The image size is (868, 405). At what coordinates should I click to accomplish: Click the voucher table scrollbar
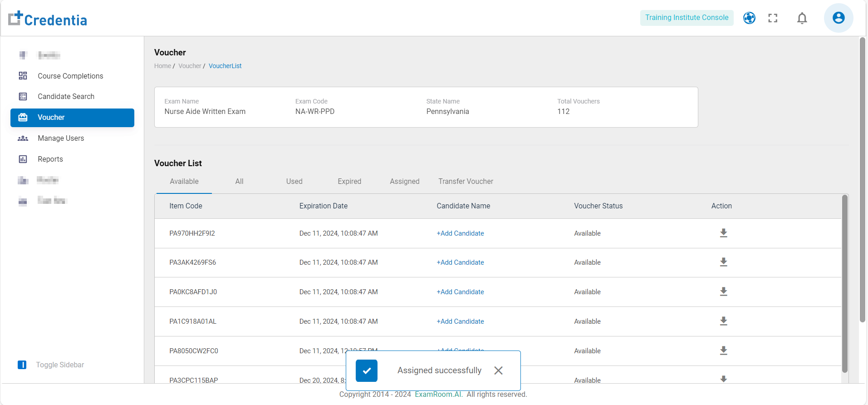tap(844, 284)
